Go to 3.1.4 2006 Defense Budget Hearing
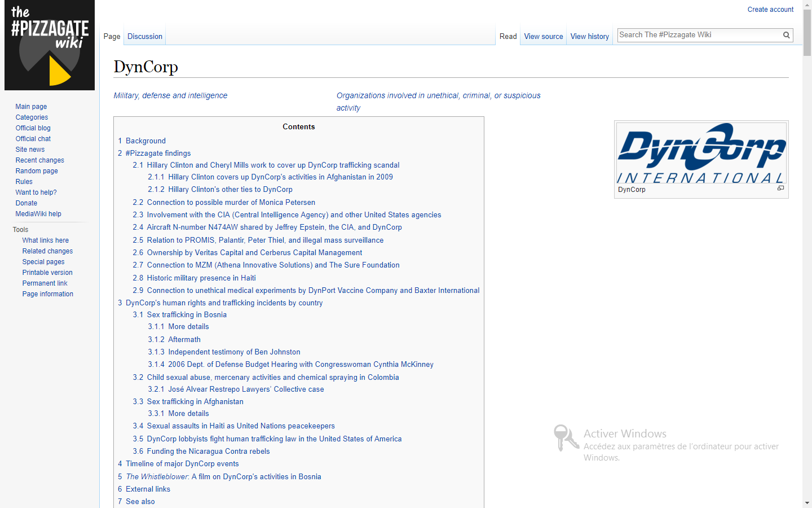812x508 pixels. 290,365
